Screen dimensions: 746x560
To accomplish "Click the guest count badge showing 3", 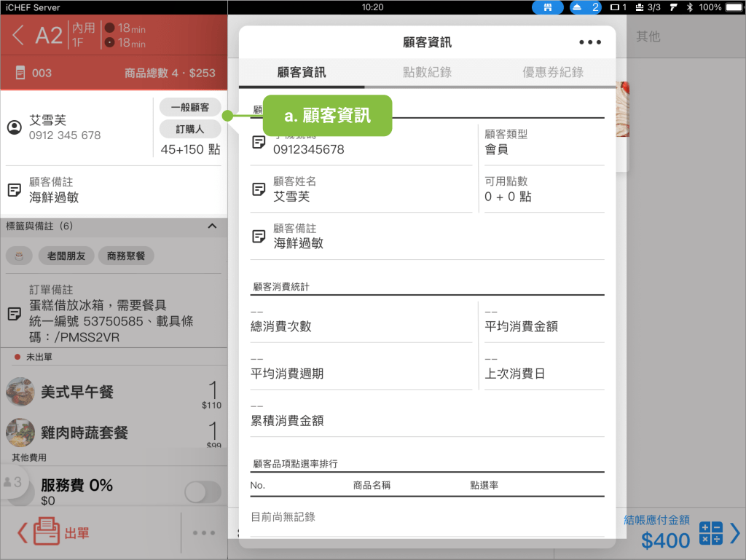I will (x=13, y=482).
